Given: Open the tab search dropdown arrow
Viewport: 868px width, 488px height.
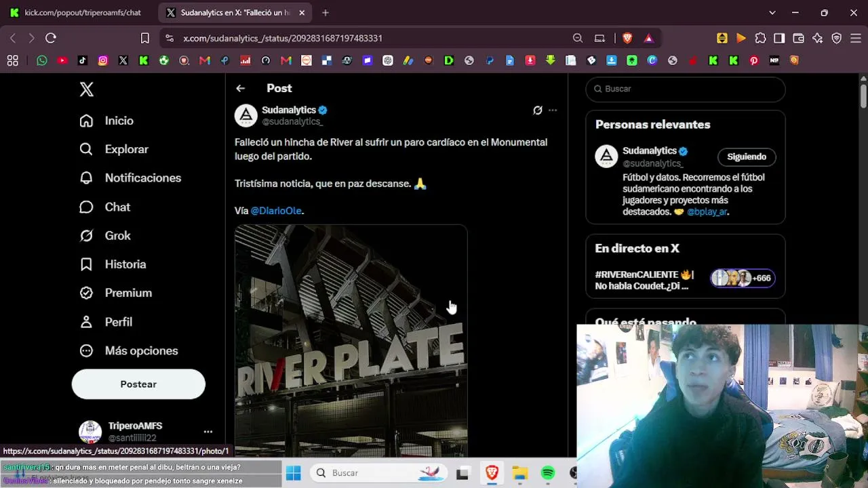Looking at the screenshot, I should coord(772,12).
